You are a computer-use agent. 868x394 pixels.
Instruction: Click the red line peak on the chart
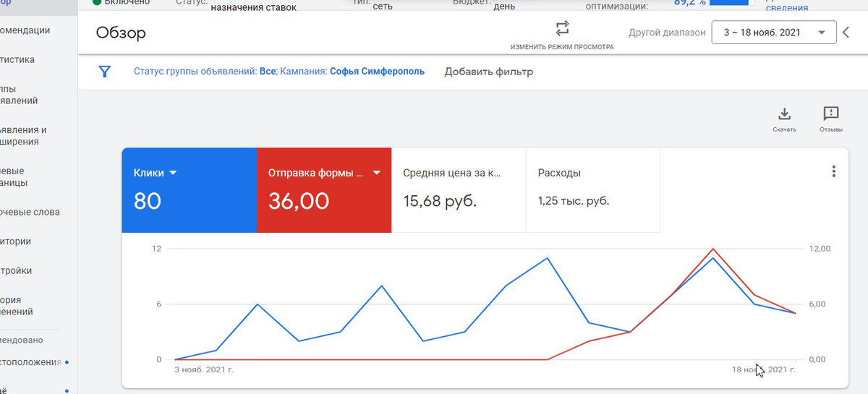tap(713, 249)
